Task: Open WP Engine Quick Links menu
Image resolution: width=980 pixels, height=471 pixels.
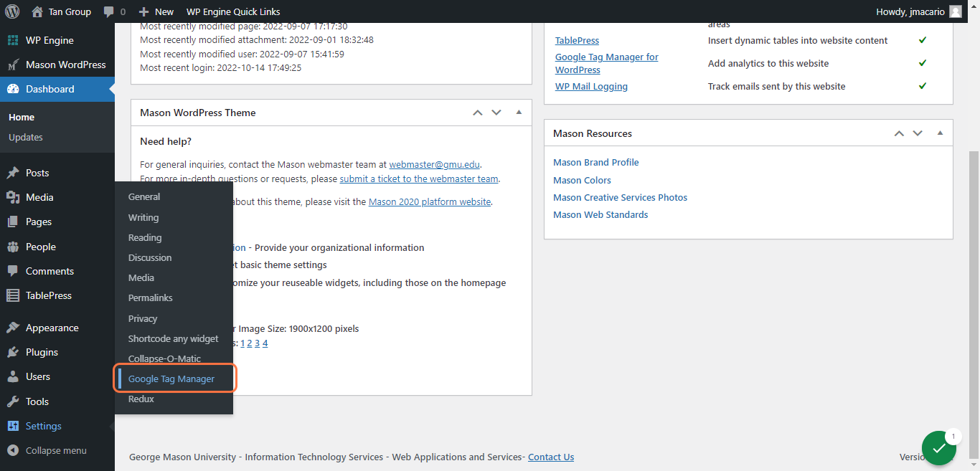Action: tap(233, 11)
